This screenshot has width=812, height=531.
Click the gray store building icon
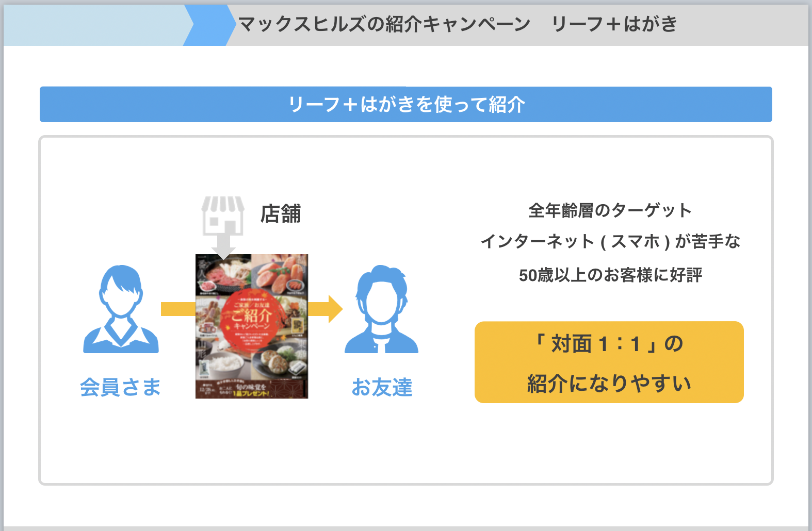223,215
